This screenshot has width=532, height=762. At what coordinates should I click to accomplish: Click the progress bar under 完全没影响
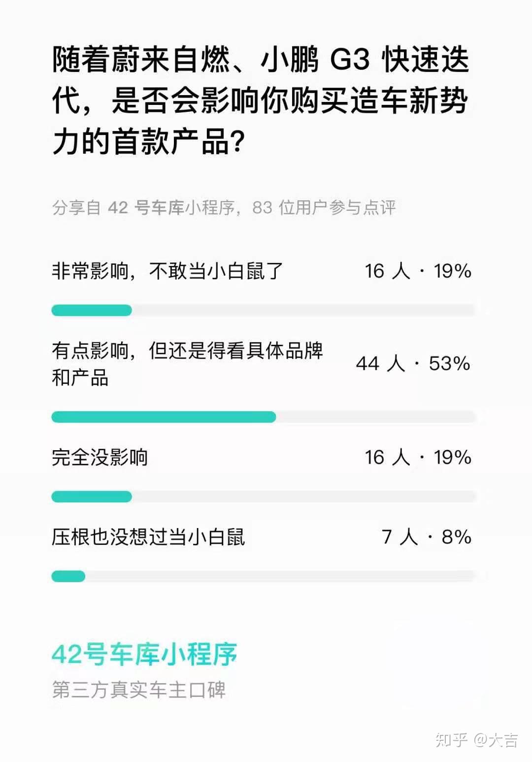click(x=264, y=497)
